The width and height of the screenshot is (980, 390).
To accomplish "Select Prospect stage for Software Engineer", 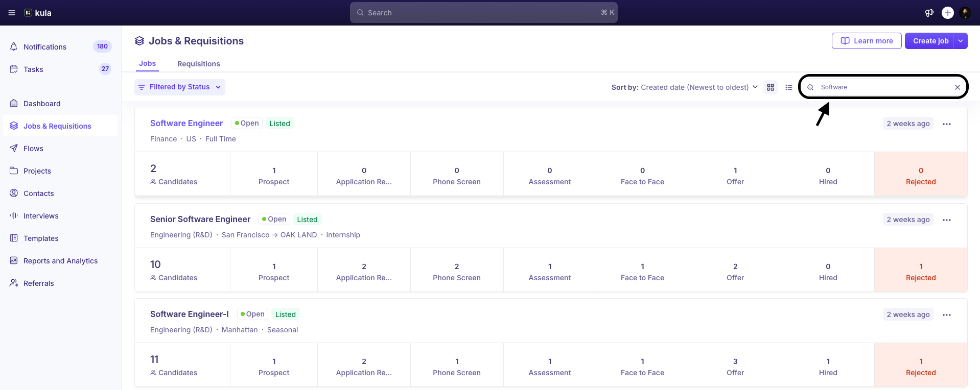I will (274, 174).
